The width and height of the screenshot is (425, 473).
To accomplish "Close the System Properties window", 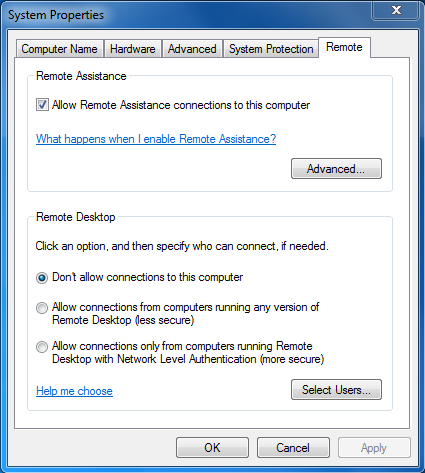I will 396,10.
